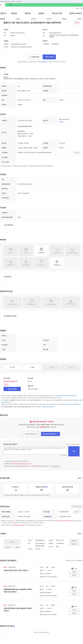The image size is (83, 644).
Task: Click the info icon beside 인증기관 label
Action: [49, 512]
